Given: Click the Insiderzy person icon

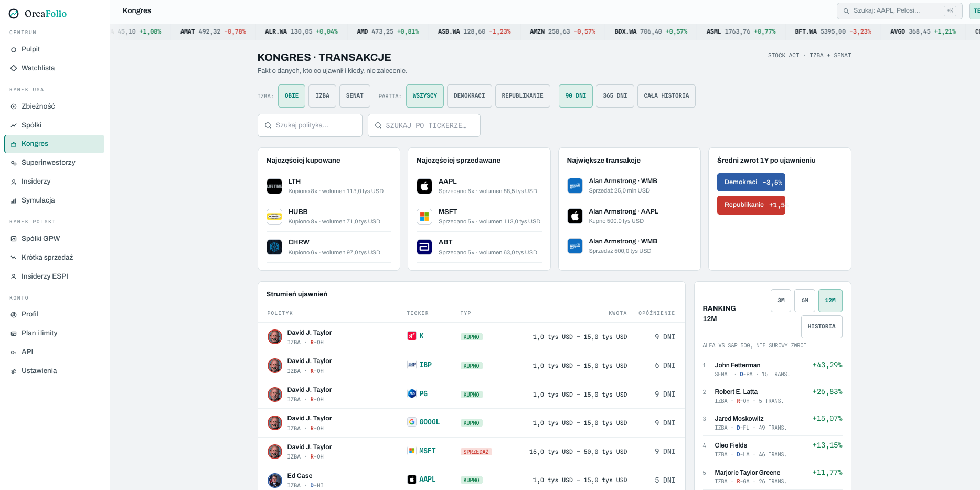Looking at the screenshot, I should [14, 182].
